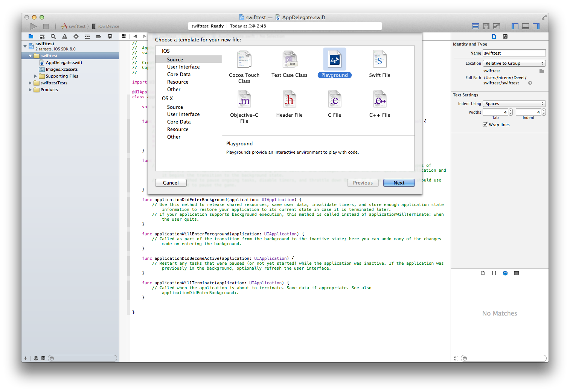This screenshot has height=392, width=570.
Task: Choose the Swift File template
Action: pos(379,64)
